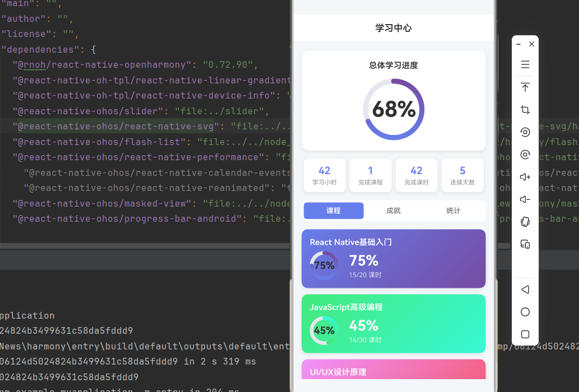Click the "file:../slider" value
The width and height of the screenshot is (579, 392).
pyautogui.click(x=220, y=111)
